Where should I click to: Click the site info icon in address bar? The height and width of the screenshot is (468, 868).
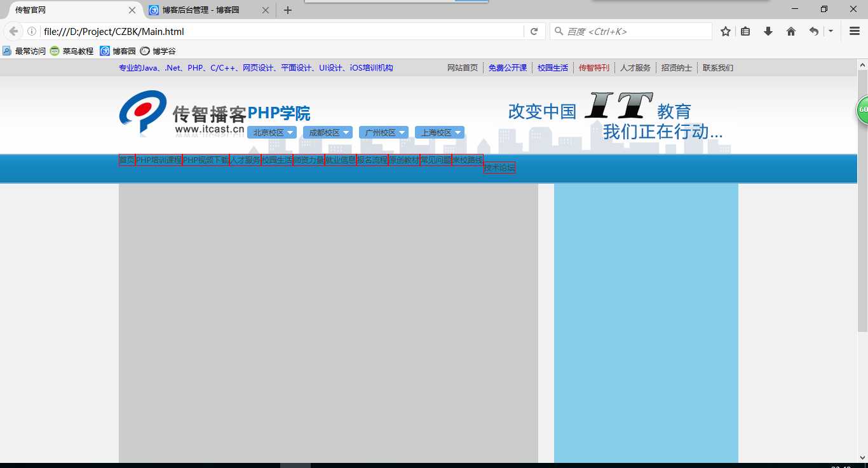(x=32, y=31)
